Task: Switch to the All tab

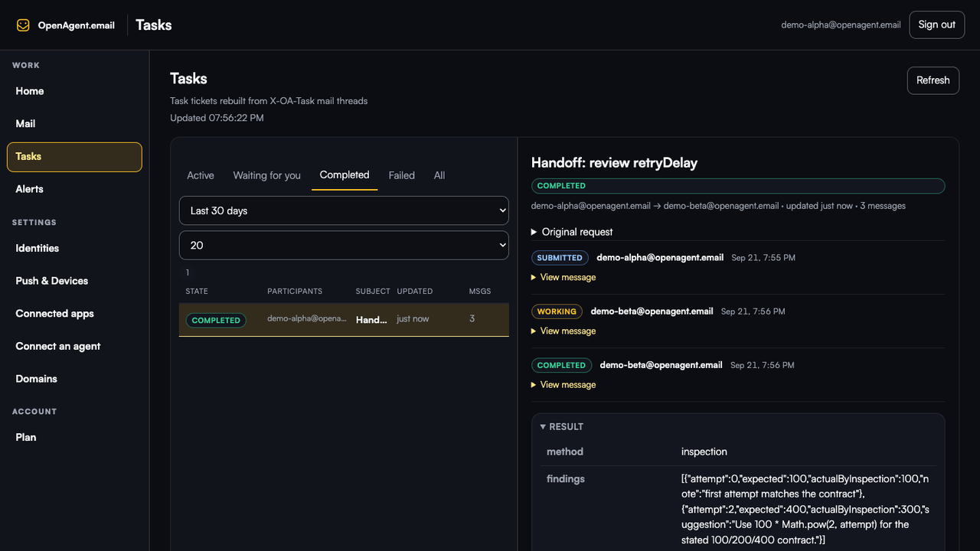Action: click(439, 175)
